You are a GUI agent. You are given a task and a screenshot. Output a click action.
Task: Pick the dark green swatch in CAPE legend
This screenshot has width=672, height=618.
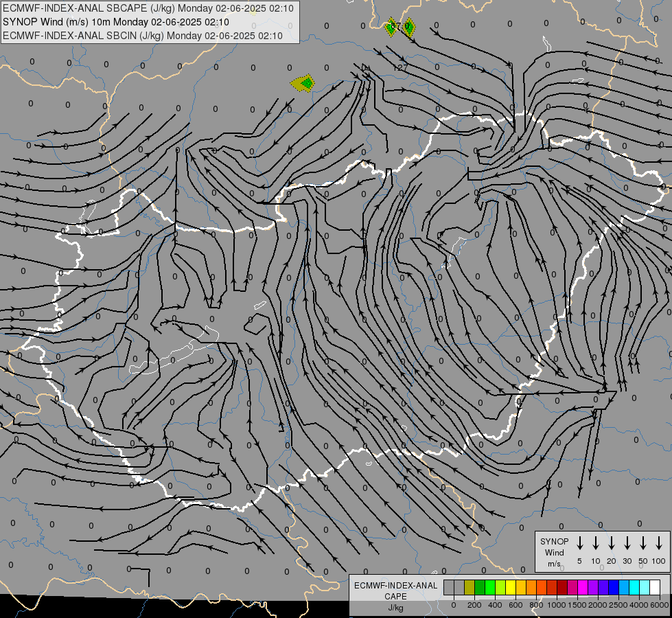point(480,587)
